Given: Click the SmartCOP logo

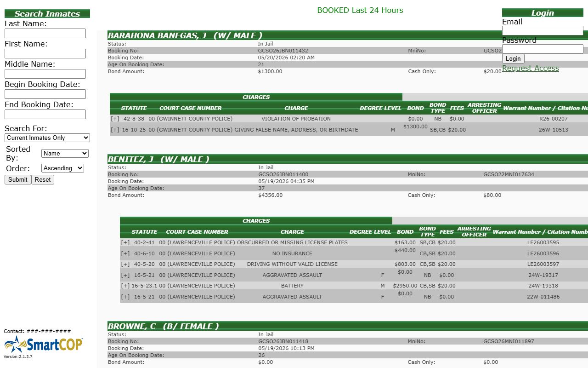Looking at the screenshot, I should pyautogui.click(x=44, y=344).
